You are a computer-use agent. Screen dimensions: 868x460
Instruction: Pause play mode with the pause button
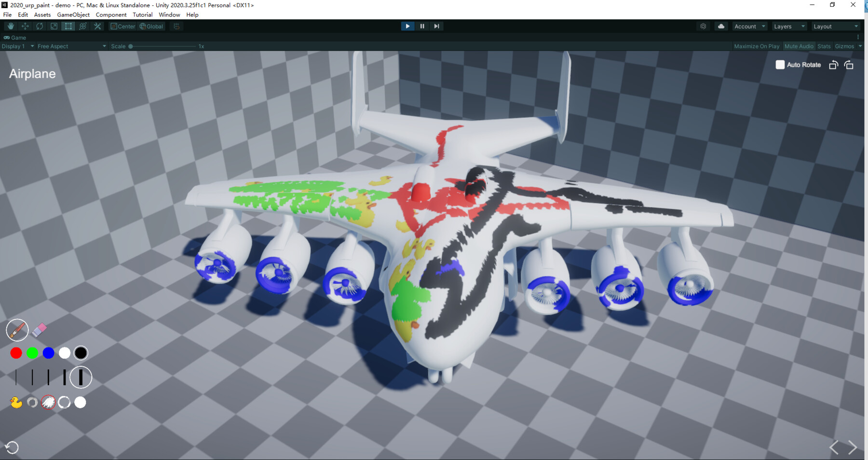tap(422, 26)
